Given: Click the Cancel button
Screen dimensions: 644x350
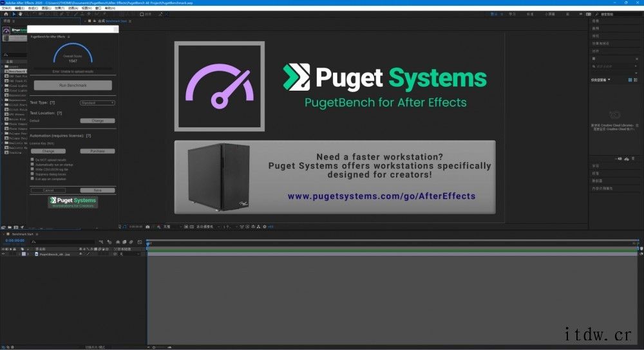Looking at the screenshot, I should point(48,190).
